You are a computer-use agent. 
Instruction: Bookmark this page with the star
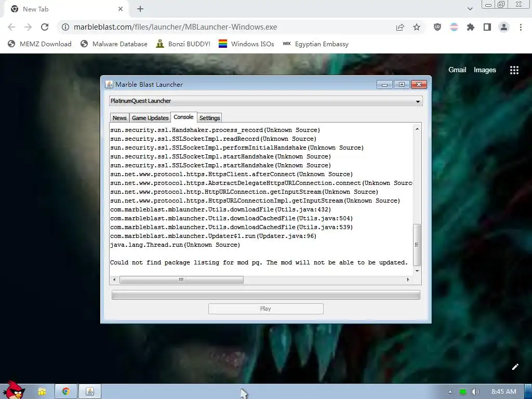417,27
